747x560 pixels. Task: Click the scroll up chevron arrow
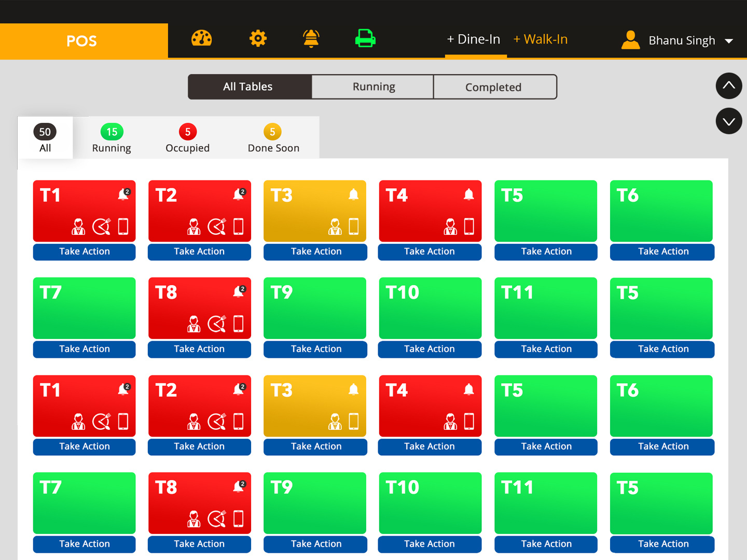(x=729, y=86)
